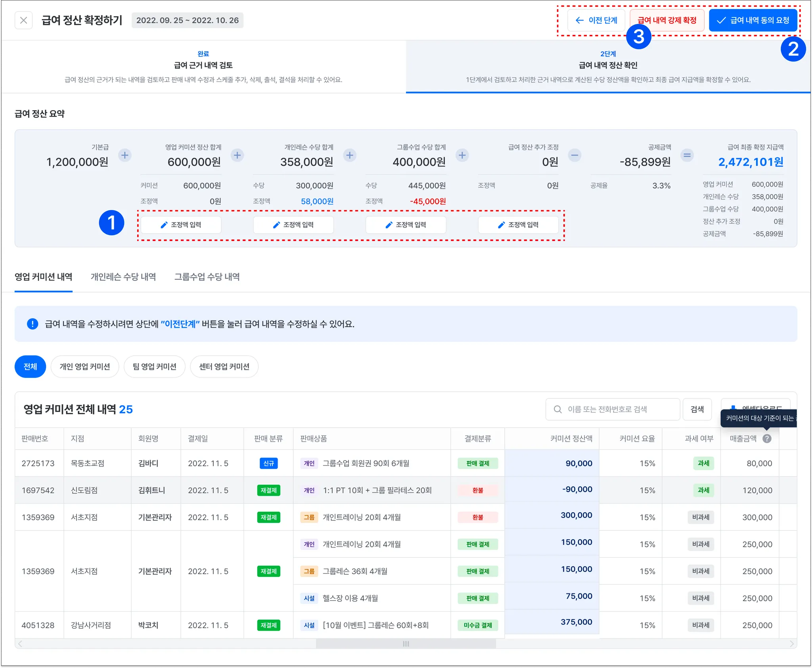Click the table's horizontal scrollbar handle
The width and height of the screenshot is (812, 668).
tap(406, 643)
